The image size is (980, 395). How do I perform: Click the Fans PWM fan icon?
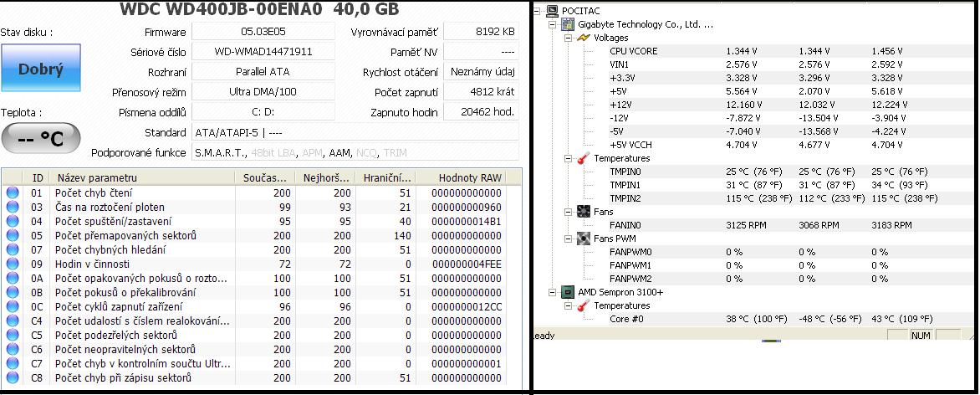pyautogui.click(x=583, y=239)
